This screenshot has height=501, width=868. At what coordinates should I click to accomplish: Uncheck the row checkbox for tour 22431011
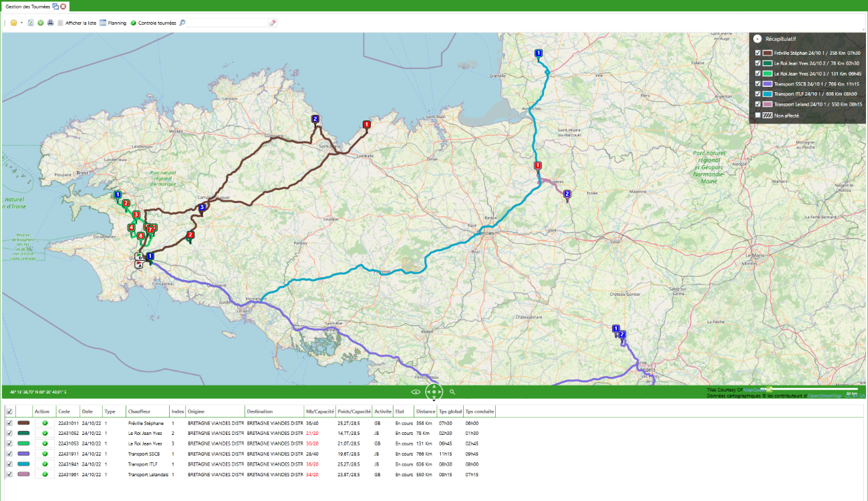[x=9, y=423]
